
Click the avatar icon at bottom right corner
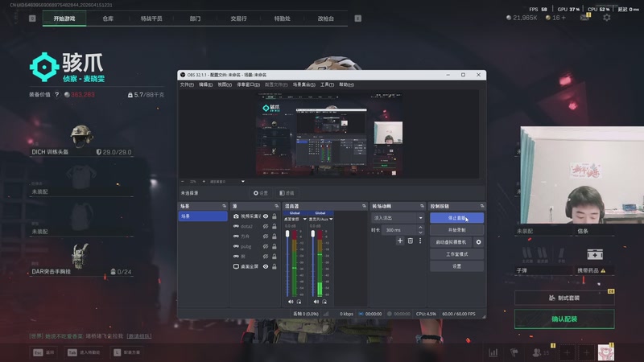(x=606, y=352)
